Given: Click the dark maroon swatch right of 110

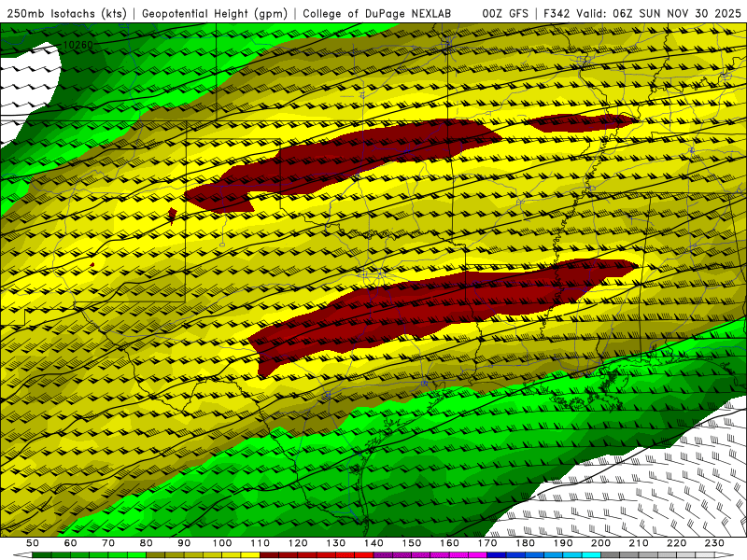Looking at the screenshot, I should (269, 554).
